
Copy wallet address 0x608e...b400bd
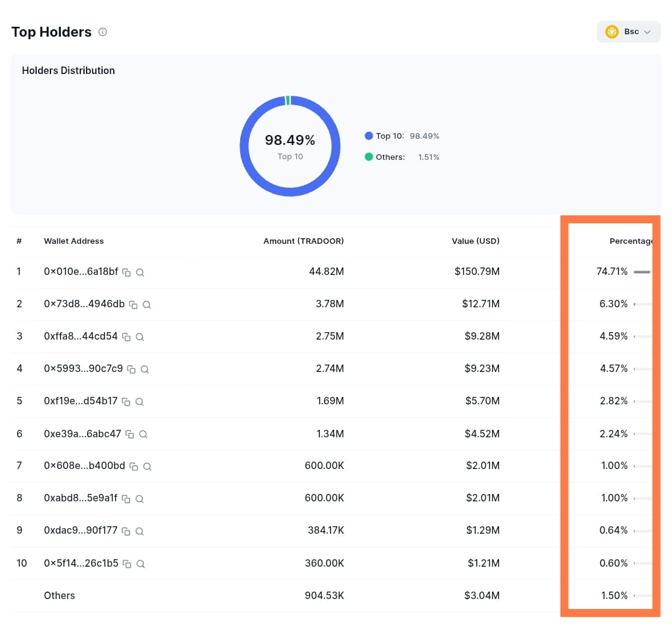(x=134, y=467)
